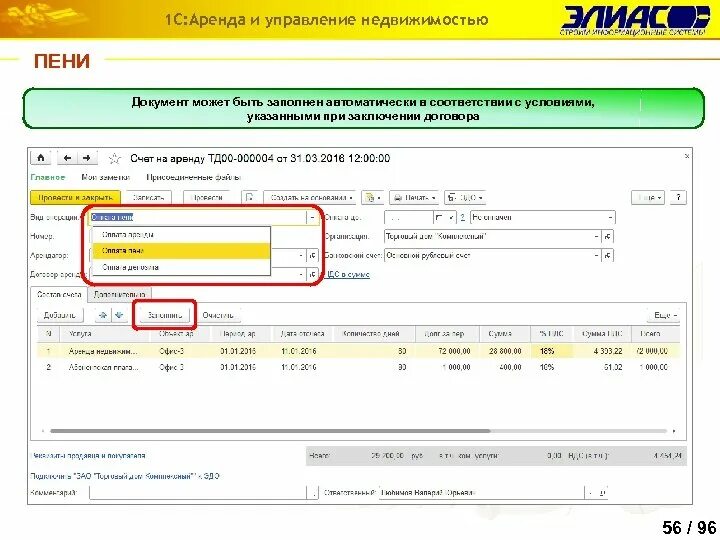Open the Арендатор record via its open icon
Viewport: 720px width, 540px height.
(x=312, y=255)
